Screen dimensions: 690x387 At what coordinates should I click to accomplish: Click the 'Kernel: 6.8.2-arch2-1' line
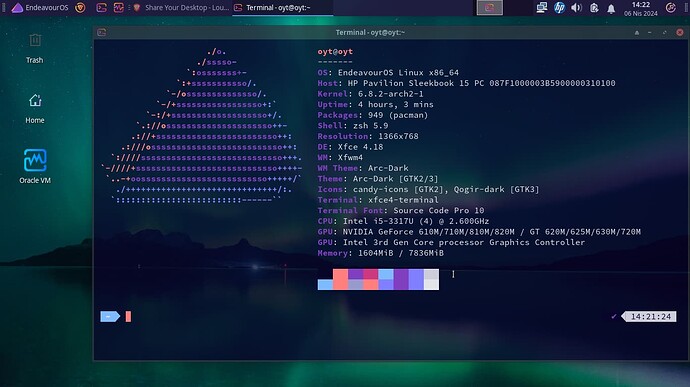(371, 94)
